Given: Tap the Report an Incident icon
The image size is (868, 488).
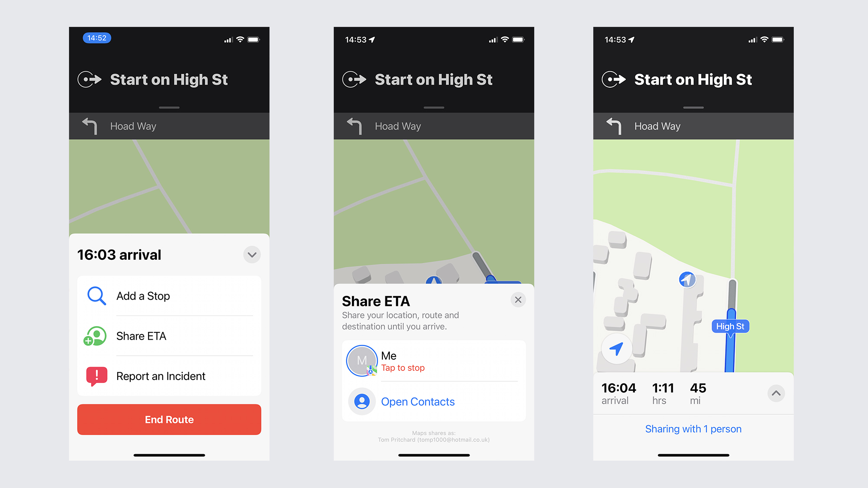Looking at the screenshot, I should [x=97, y=376].
